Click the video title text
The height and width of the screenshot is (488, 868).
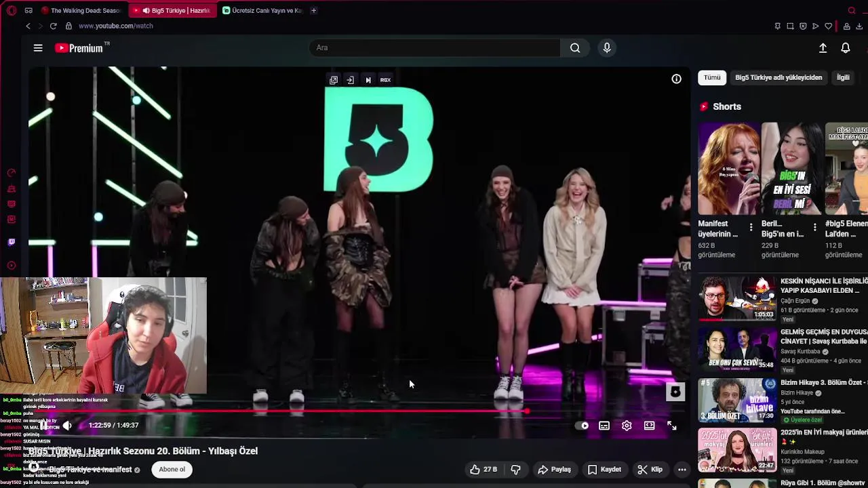[x=143, y=451]
